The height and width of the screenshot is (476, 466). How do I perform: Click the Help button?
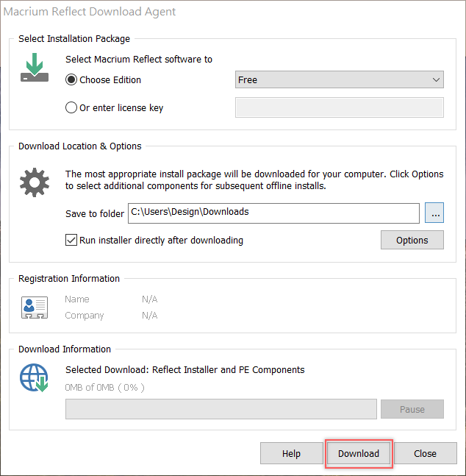291,453
